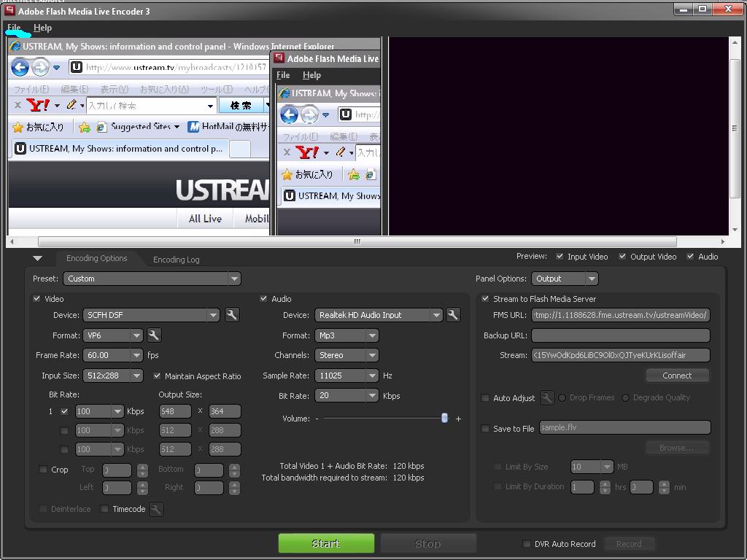Toggle the Audio encoding checkbox
The width and height of the screenshot is (747, 560).
pos(263,298)
